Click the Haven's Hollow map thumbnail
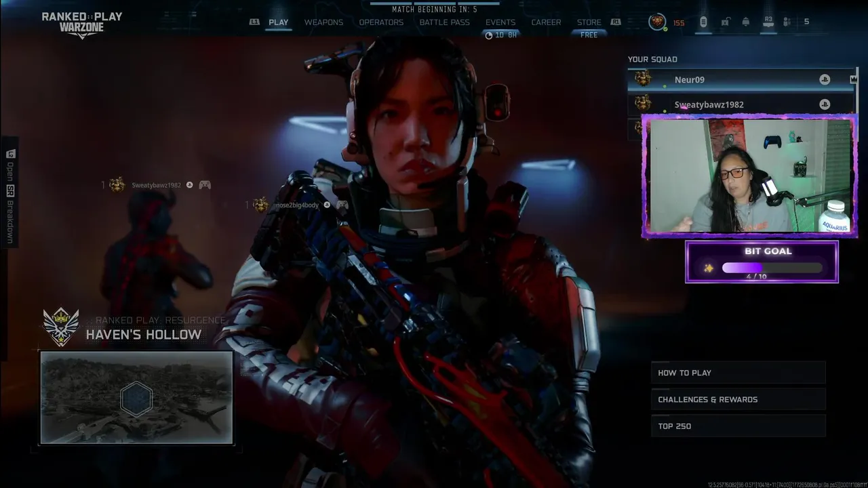The height and width of the screenshot is (488, 868). point(136,398)
